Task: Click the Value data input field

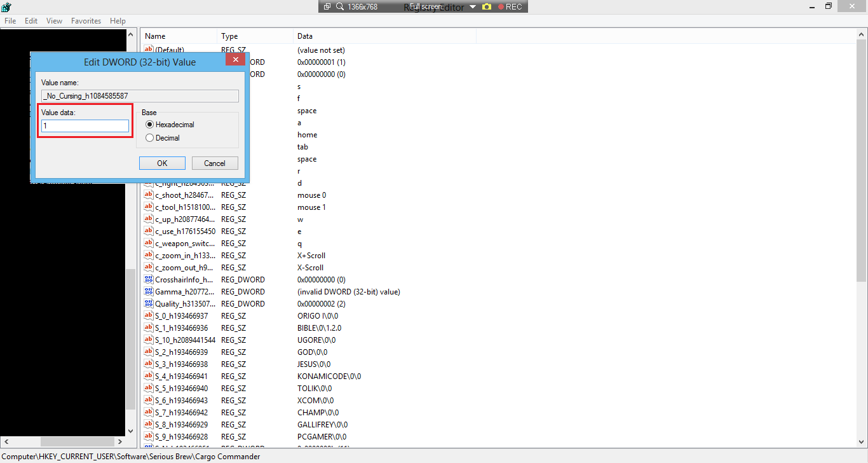Action: pyautogui.click(x=85, y=126)
